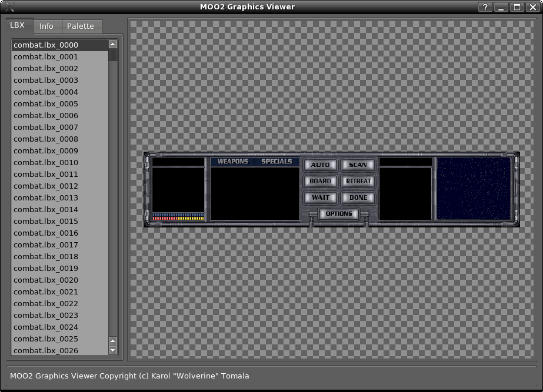Select combat.lbx_0020 item
This screenshot has height=392, width=543.
60,280
